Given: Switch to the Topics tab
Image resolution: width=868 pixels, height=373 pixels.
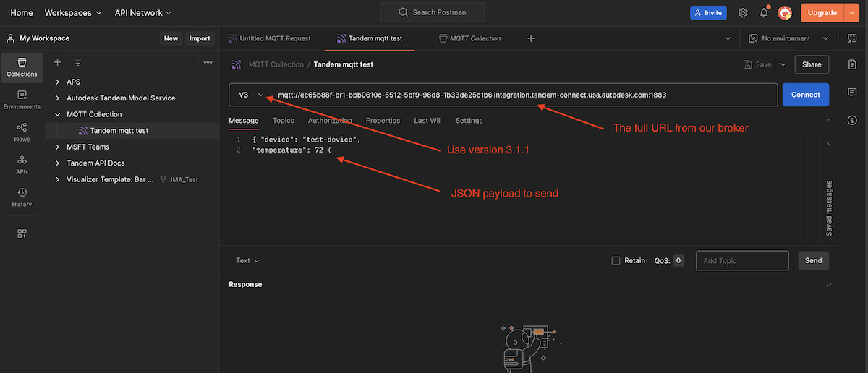Looking at the screenshot, I should tap(283, 121).
